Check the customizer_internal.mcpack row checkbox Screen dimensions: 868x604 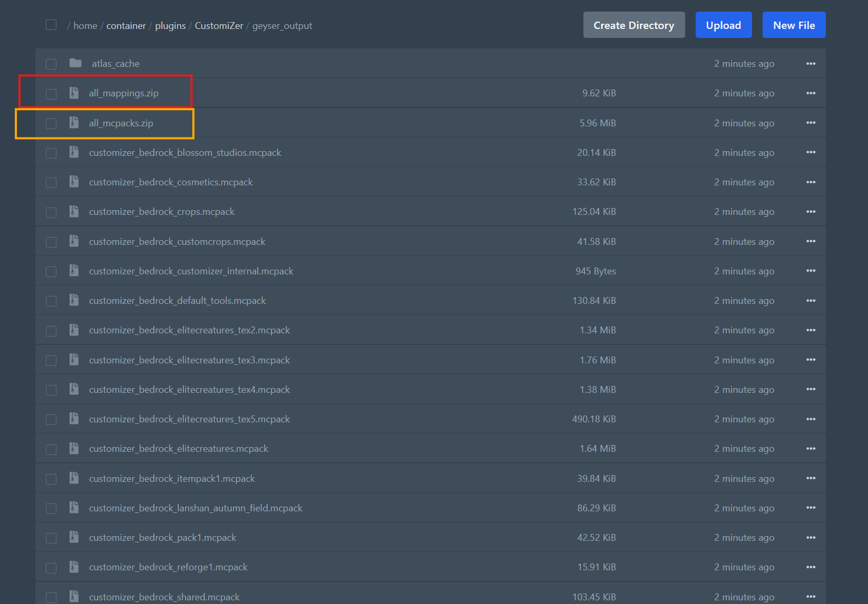(x=51, y=272)
